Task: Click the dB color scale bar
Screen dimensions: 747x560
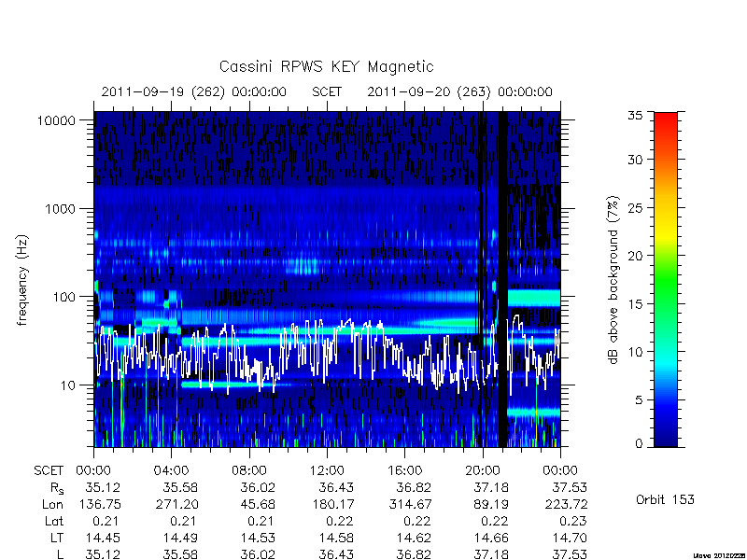Action: [x=666, y=279]
